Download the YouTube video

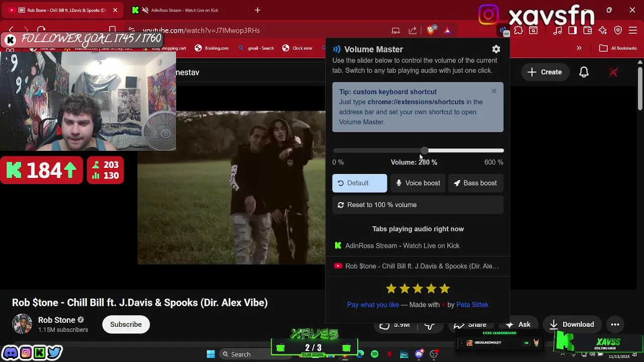point(572,324)
